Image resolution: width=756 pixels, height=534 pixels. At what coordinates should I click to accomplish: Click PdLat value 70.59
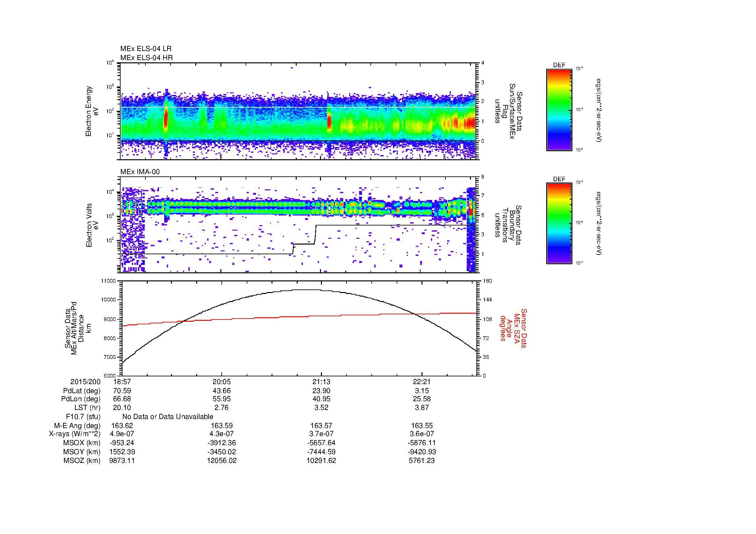click(122, 391)
